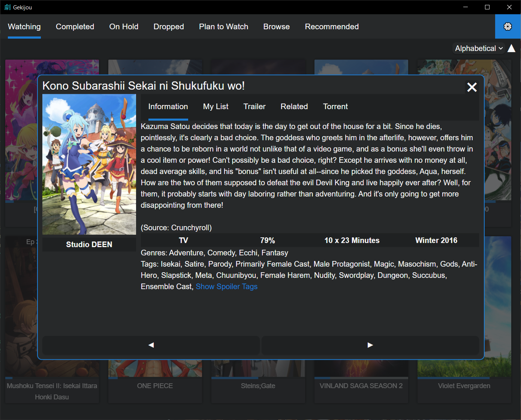Open the On Hold tab
The height and width of the screenshot is (420, 521).
tap(124, 27)
